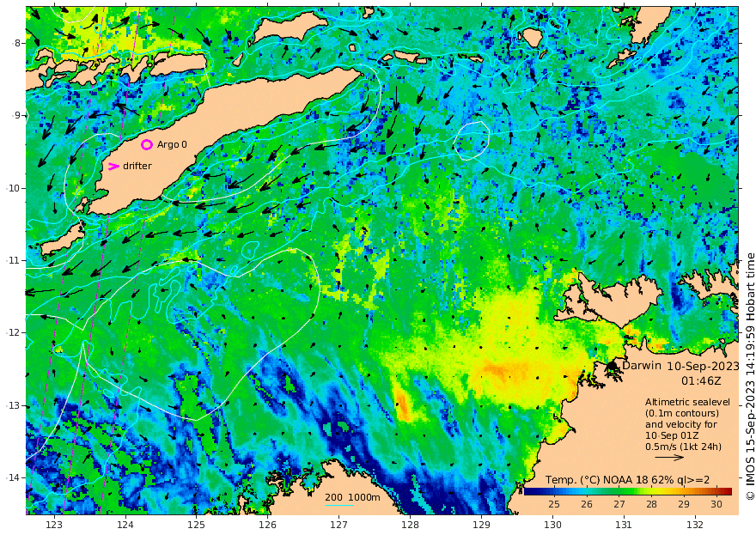
Task: Click the '01:46Z' time text
Action: [x=701, y=380]
